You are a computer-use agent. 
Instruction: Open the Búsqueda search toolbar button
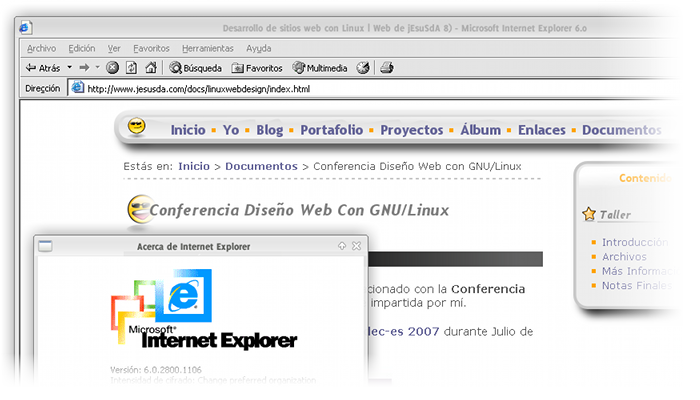coord(196,68)
